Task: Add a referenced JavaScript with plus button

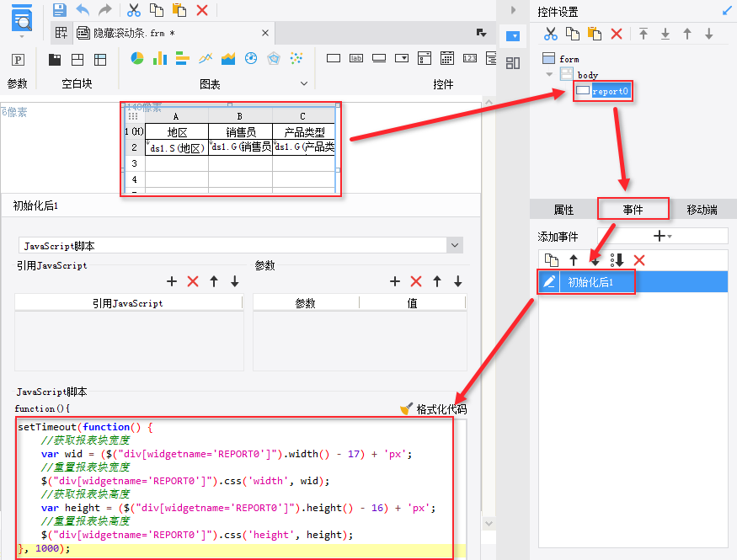Action: pos(172,281)
